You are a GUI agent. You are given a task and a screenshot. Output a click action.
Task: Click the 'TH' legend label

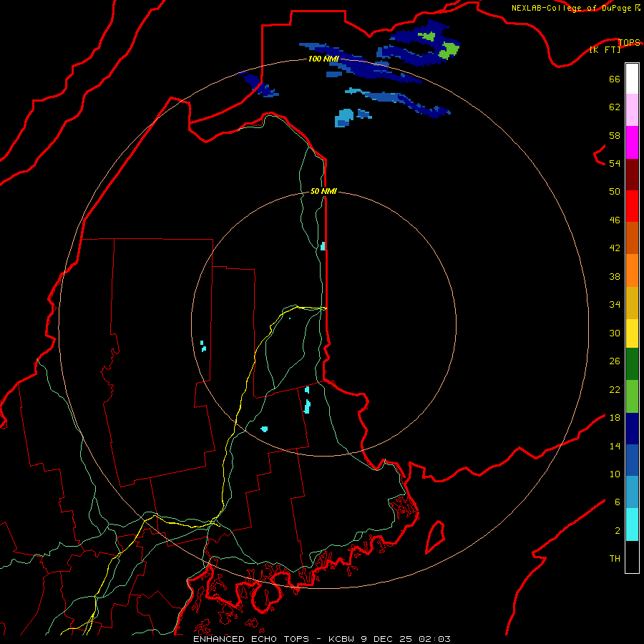(615, 559)
